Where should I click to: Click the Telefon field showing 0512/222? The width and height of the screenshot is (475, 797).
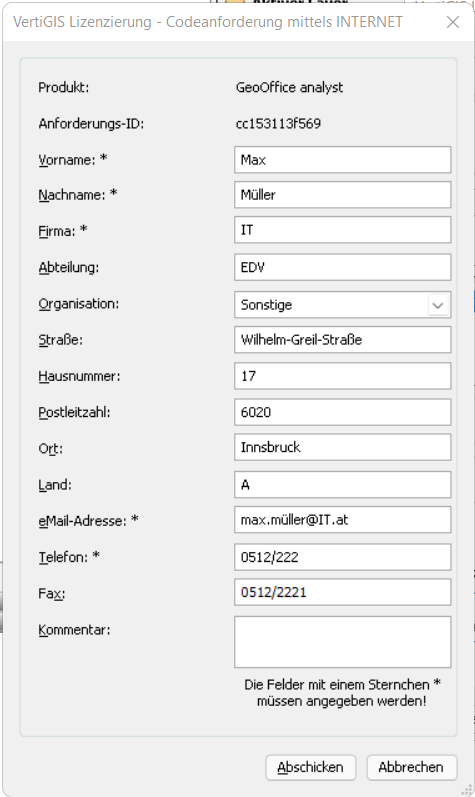[342, 557]
